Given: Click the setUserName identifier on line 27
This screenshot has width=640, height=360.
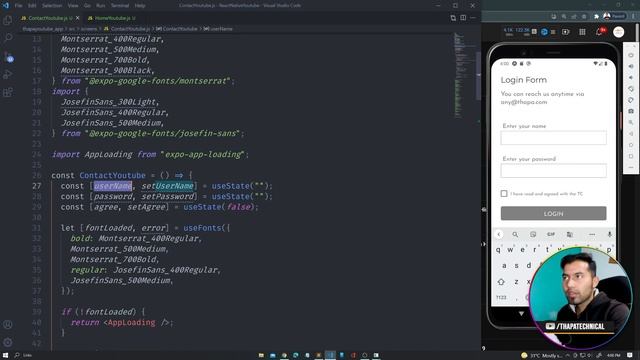Looking at the screenshot, I should pyautogui.click(x=167, y=186).
